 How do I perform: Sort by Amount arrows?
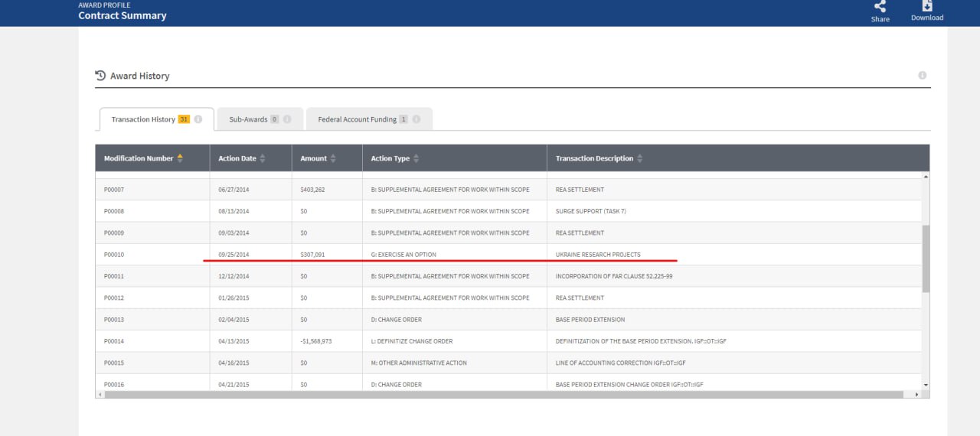point(333,158)
